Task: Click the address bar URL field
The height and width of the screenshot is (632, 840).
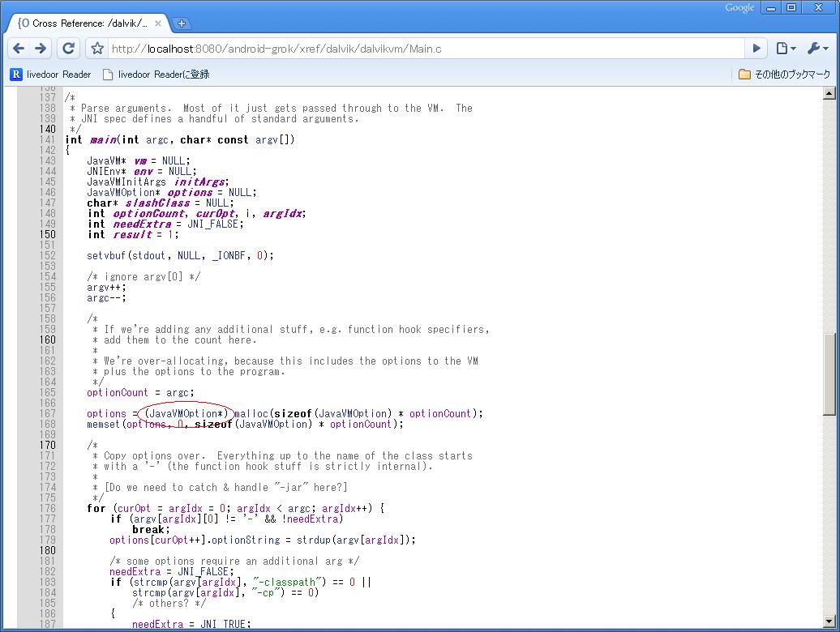Action: (424, 49)
